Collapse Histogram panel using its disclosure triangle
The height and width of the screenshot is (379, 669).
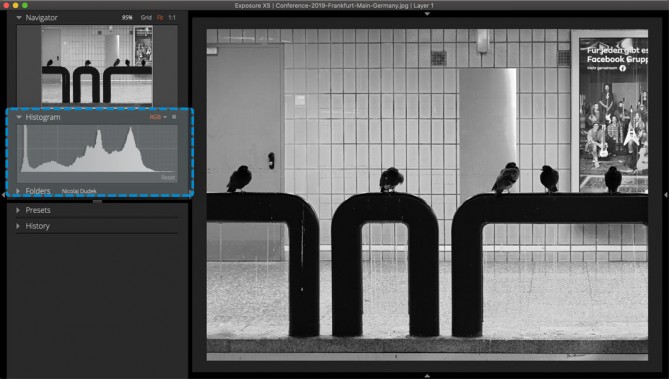[19, 117]
